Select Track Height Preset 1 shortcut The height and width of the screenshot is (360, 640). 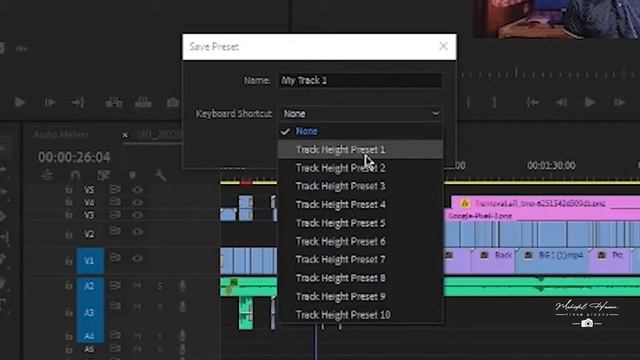coord(360,150)
